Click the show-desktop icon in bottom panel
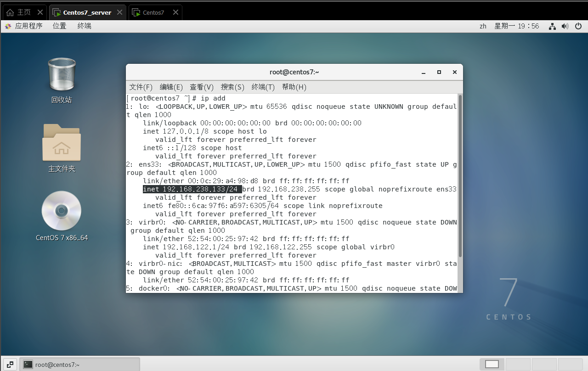This screenshot has height=371, width=588. [10, 364]
